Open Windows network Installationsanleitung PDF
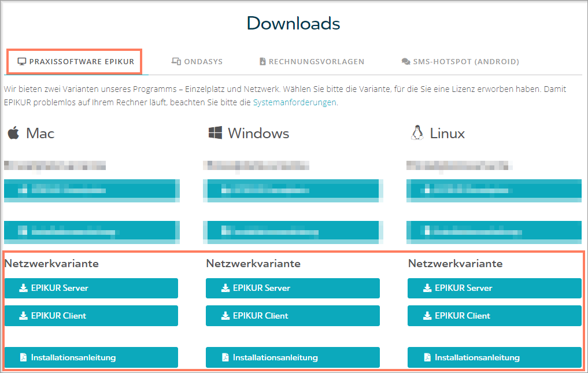The height and width of the screenshot is (373, 588). tap(293, 357)
